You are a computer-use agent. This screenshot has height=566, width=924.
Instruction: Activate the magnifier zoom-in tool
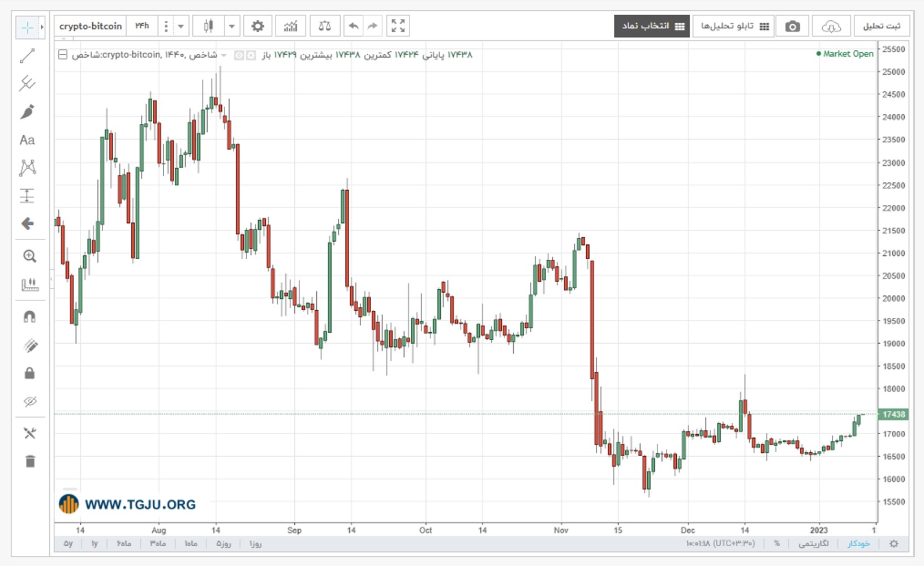pos(29,256)
